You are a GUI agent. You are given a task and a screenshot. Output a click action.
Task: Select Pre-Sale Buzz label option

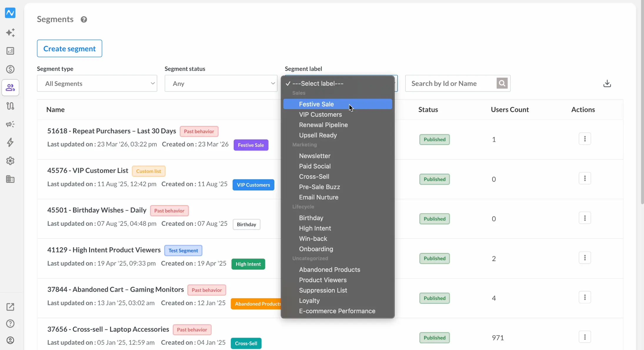[338, 187]
